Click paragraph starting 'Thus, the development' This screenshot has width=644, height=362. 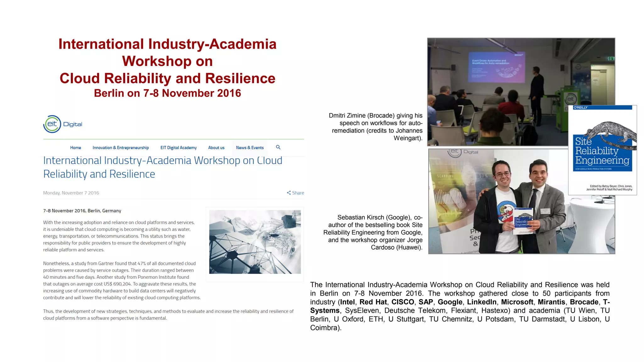168,315
